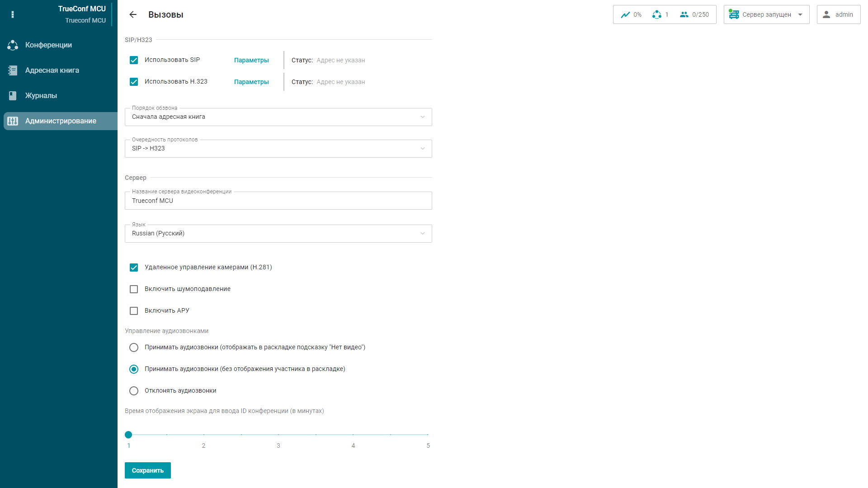Screen dimensions: 868x488
Task: Click the participants 0/250 icon
Action: click(x=684, y=15)
